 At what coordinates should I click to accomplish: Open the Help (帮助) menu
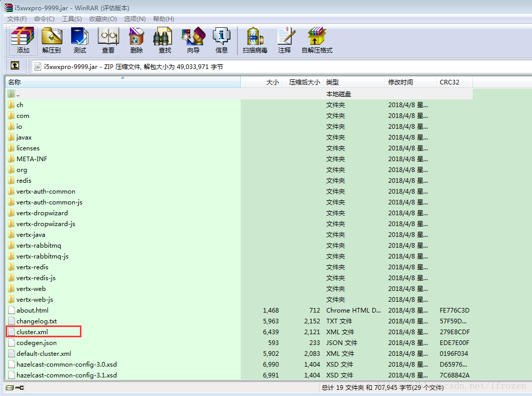[163, 19]
